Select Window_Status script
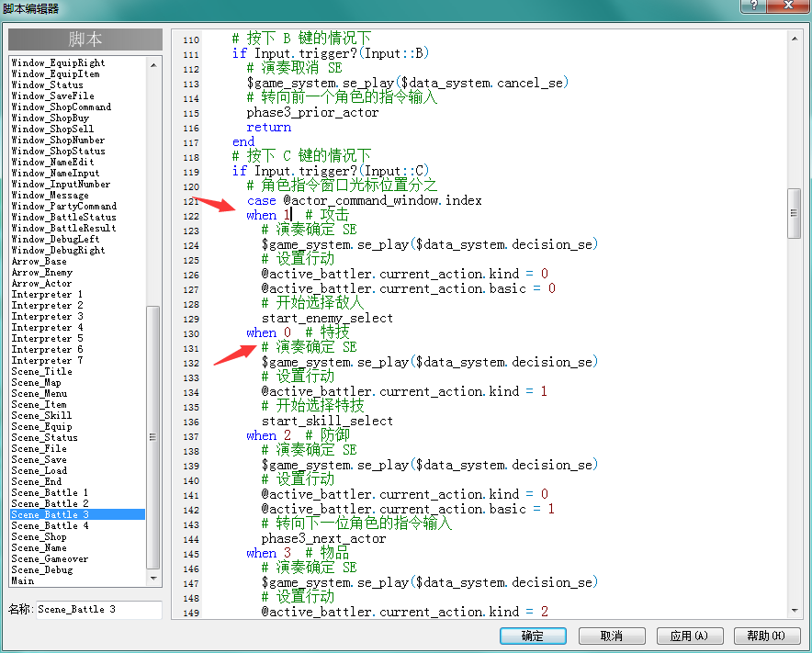The image size is (812, 653). point(48,84)
